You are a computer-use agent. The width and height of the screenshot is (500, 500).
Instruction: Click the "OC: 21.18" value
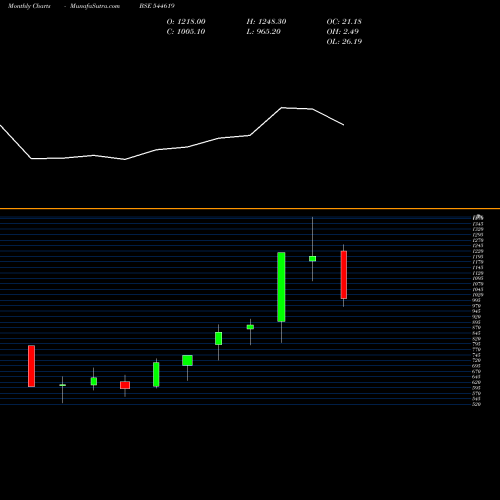[x=344, y=22]
